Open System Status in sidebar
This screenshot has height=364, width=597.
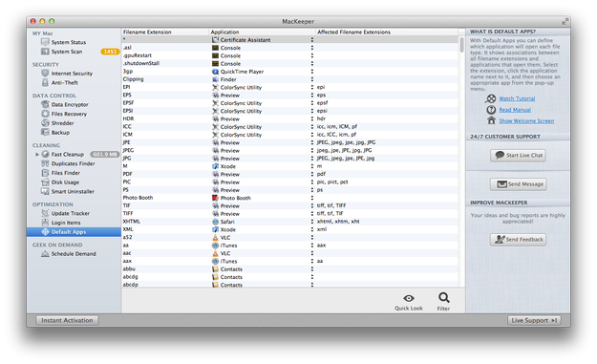point(69,42)
